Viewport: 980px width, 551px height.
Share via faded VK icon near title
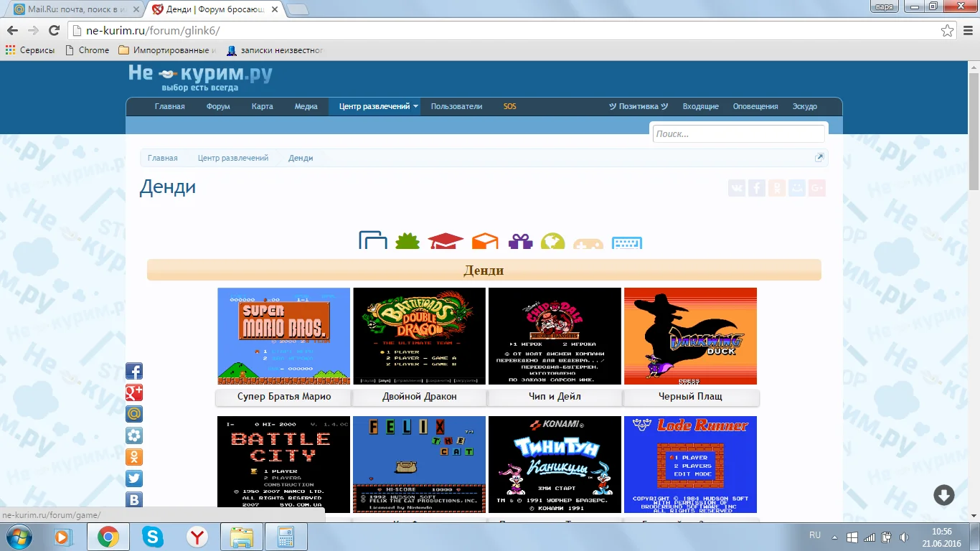737,188
